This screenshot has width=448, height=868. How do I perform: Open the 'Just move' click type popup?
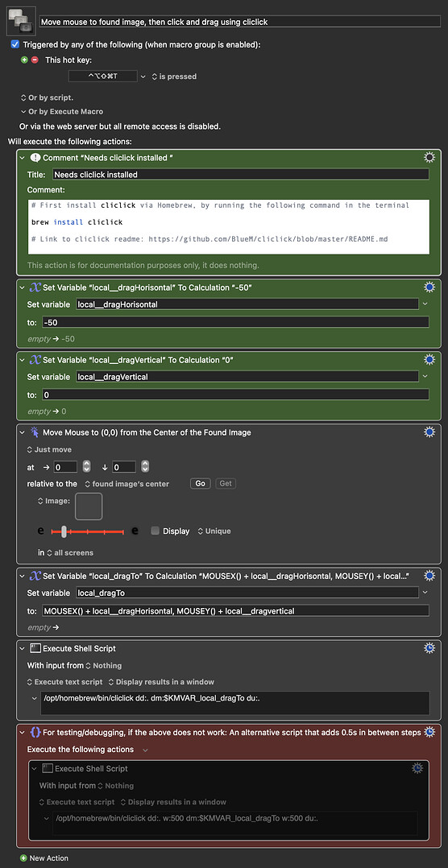(49, 449)
